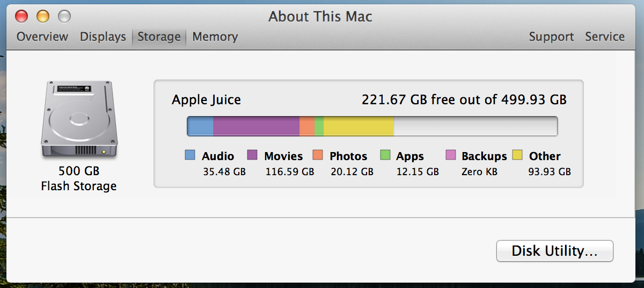The image size is (644, 288).
Task: Click the yellow Other legend swatch
Action: pos(517,155)
